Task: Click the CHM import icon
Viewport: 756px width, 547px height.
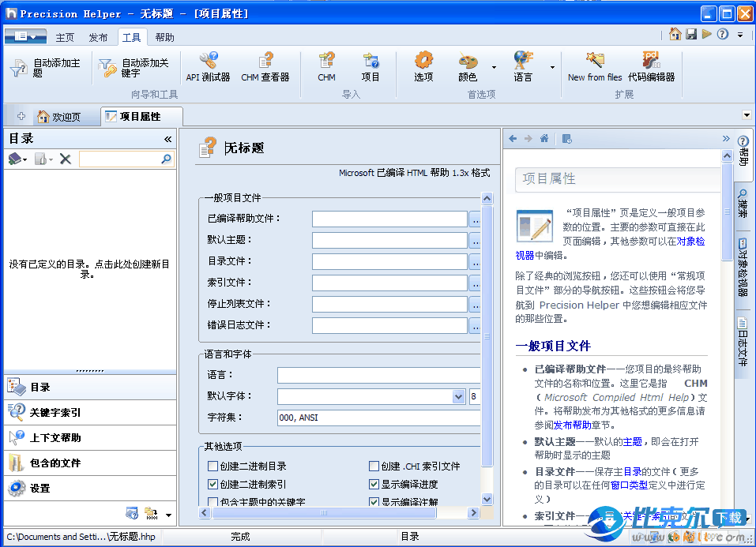Action: tap(326, 62)
